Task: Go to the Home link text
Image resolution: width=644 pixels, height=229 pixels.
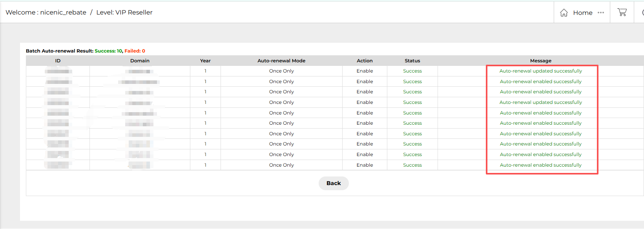Action: point(583,13)
